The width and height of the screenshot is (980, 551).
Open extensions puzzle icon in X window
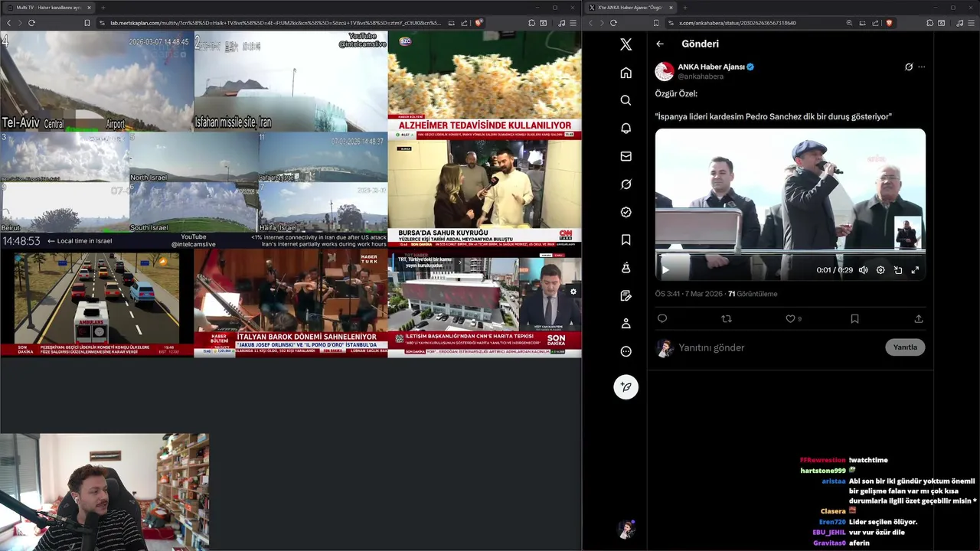click(930, 23)
